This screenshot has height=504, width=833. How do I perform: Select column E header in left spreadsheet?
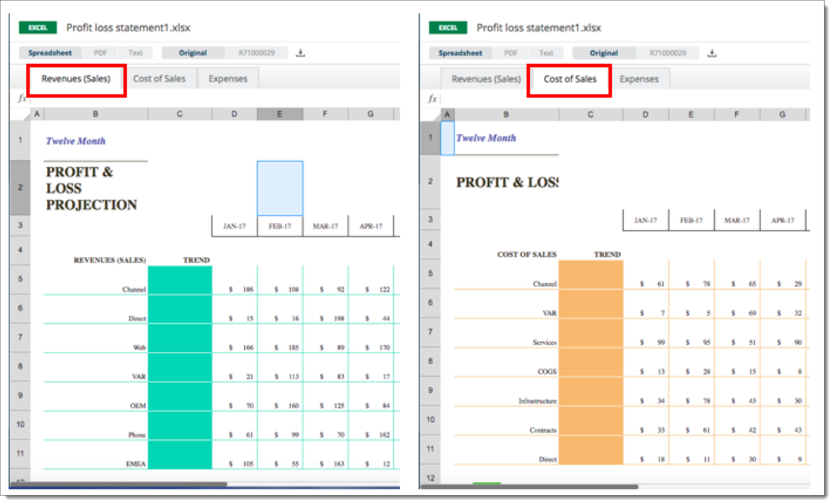(280, 114)
